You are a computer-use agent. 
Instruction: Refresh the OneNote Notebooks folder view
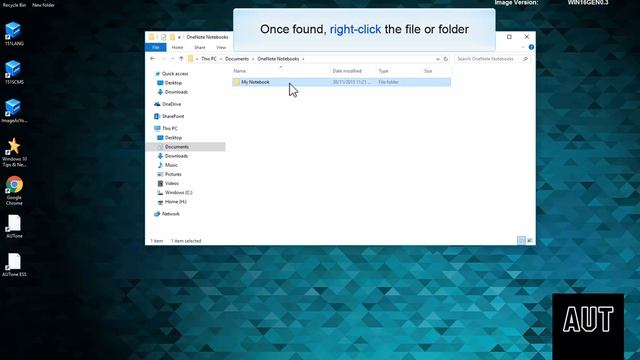click(446, 59)
